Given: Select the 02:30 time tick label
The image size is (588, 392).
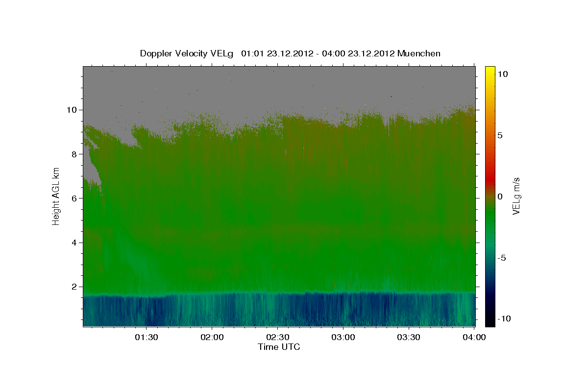Looking at the screenshot, I should (x=277, y=338).
